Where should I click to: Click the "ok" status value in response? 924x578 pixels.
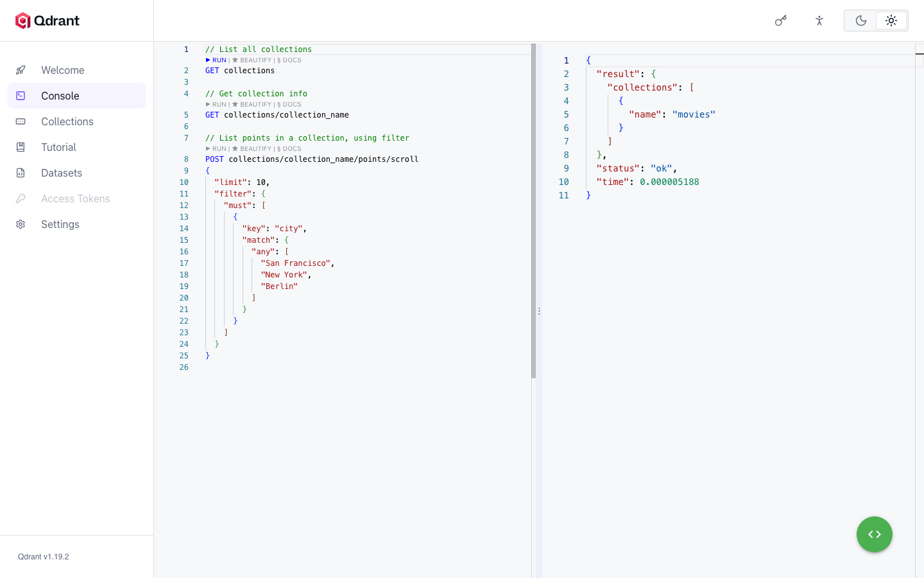[662, 168]
